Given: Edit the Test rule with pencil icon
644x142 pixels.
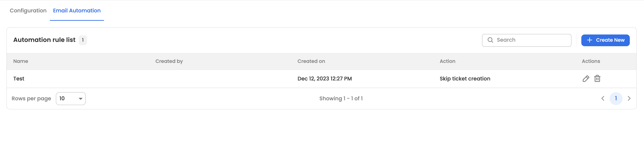Looking at the screenshot, I should click(586, 78).
